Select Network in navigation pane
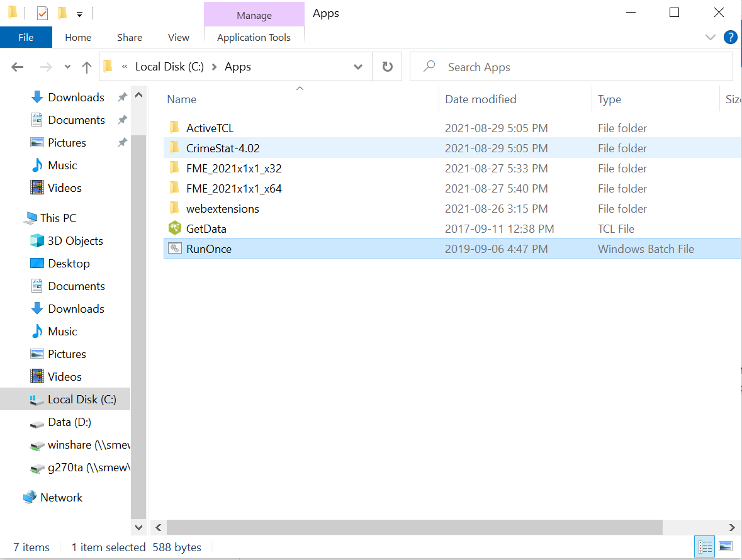Image resolution: width=742 pixels, height=560 pixels. (x=61, y=498)
